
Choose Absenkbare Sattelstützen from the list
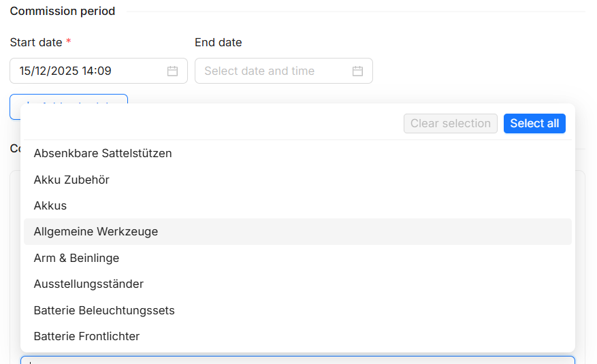click(x=103, y=153)
